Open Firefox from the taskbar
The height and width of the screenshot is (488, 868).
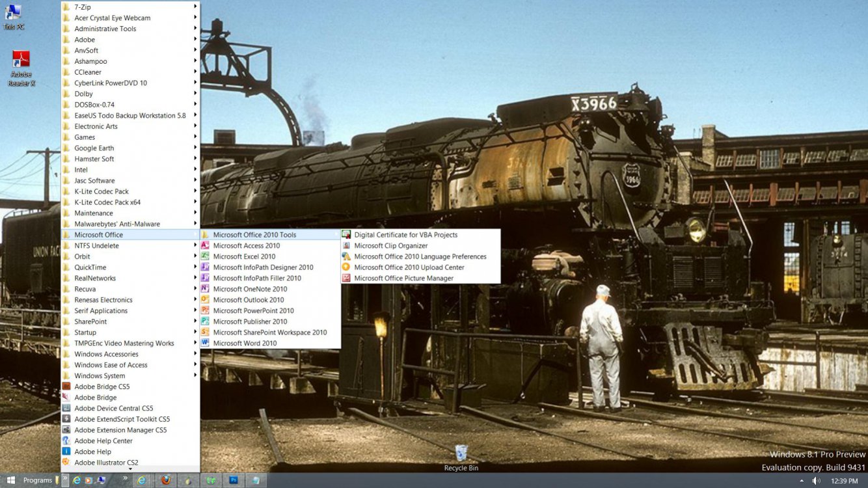166,480
